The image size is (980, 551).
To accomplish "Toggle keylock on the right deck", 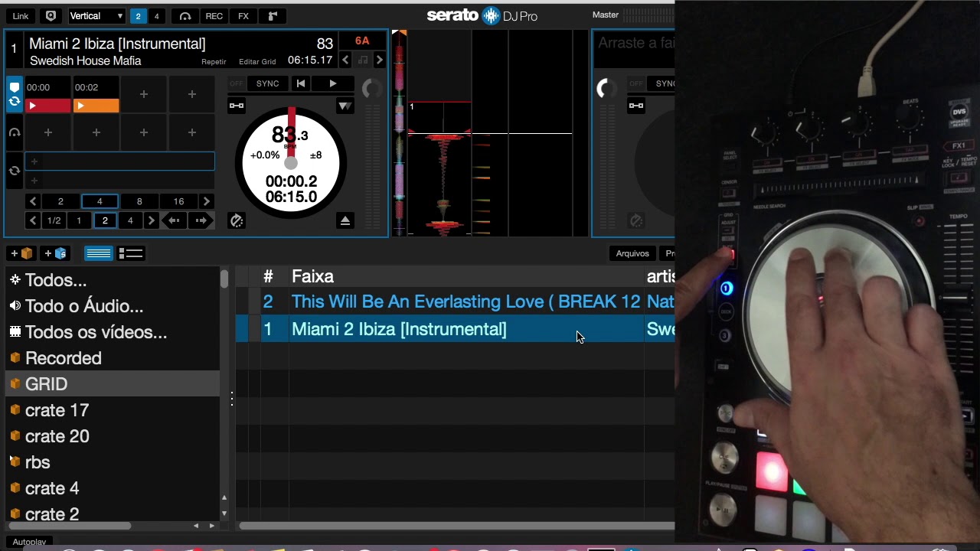I will tap(635, 106).
